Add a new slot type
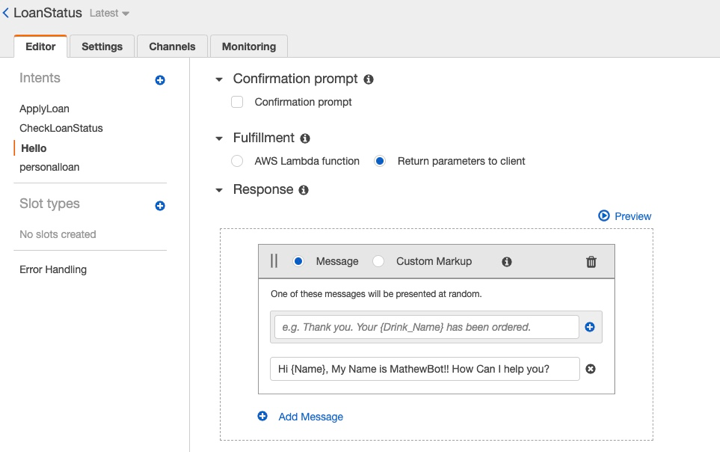 point(160,206)
